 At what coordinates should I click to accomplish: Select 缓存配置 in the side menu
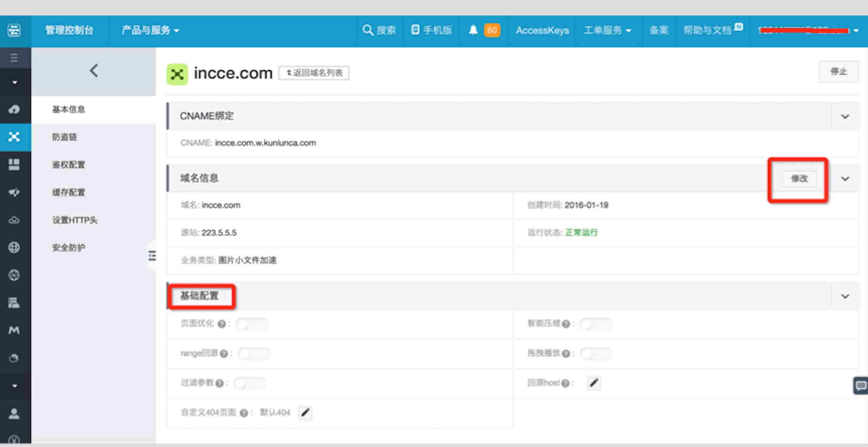click(x=69, y=192)
